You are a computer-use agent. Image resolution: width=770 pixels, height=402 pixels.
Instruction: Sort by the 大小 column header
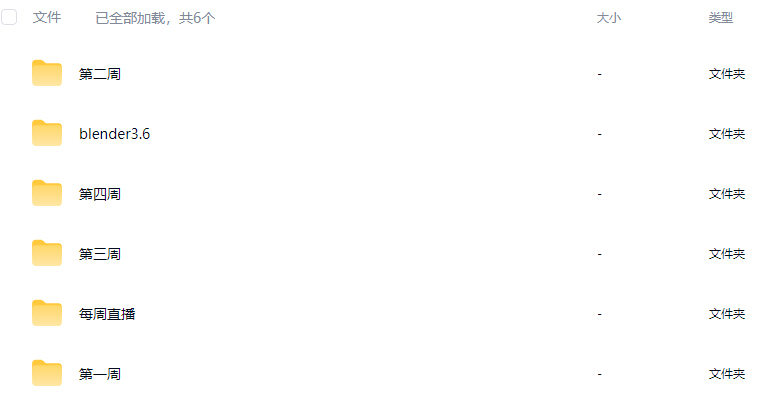point(608,18)
